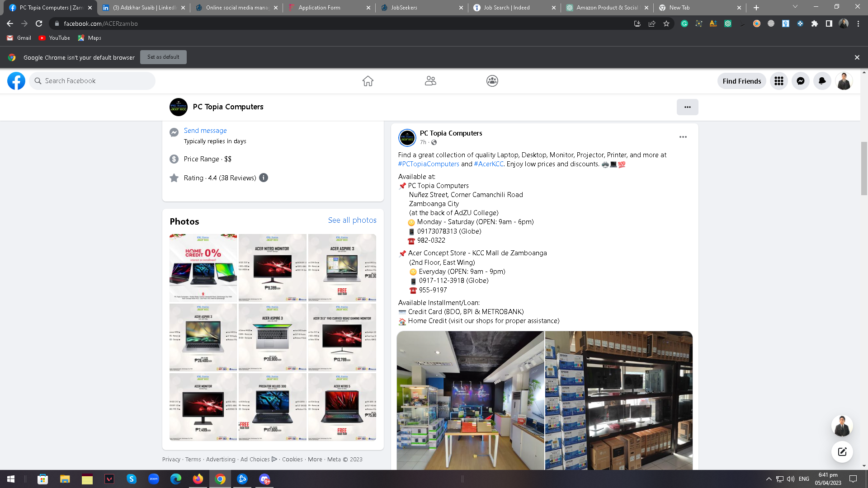Open a new browser tab
This screenshot has width=868, height=488.
[x=756, y=8]
